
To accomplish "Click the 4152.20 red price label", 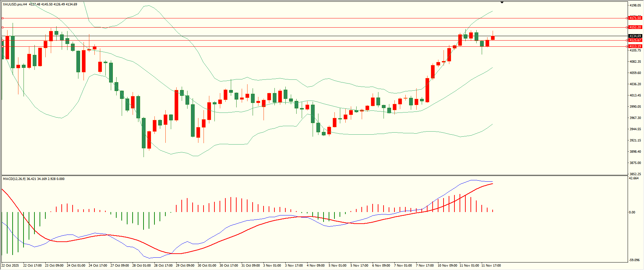I will pos(635,27).
